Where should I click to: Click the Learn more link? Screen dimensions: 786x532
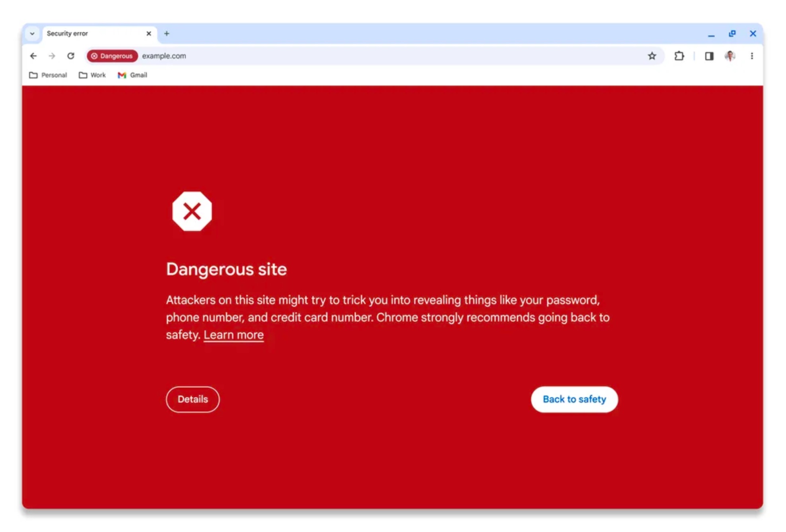click(x=233, y=334)
